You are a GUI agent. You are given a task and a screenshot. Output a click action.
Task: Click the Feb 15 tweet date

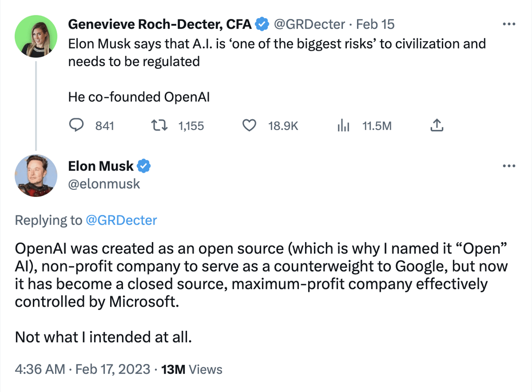click(x=375, y=24)
